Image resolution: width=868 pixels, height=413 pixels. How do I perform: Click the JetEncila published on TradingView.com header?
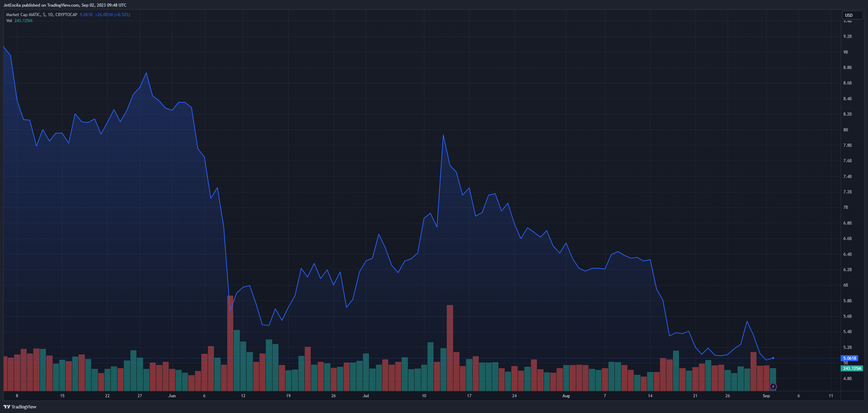click(65, 5)
